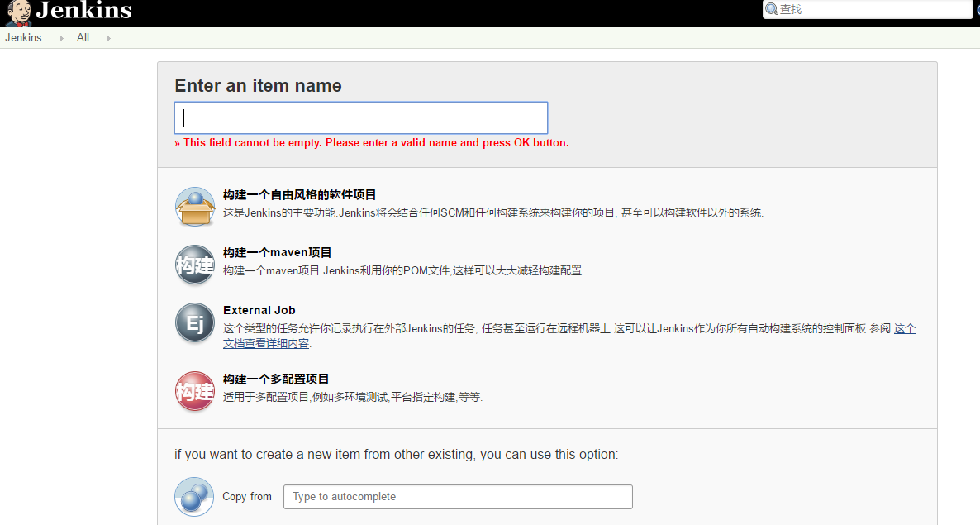This screenshot has height=525, width=980.
Task: Focus the 查找 search box
Action: (x=868, y=9)
